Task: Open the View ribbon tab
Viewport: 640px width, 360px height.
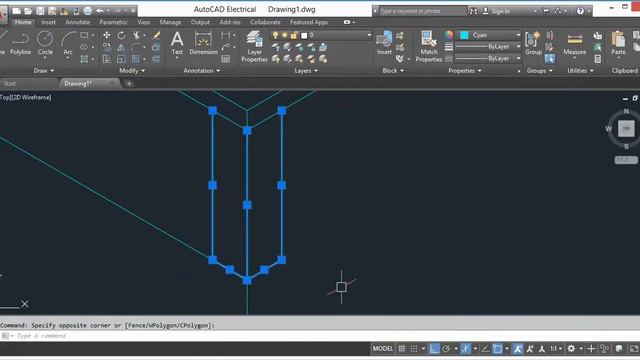Action: pos(143,22)
